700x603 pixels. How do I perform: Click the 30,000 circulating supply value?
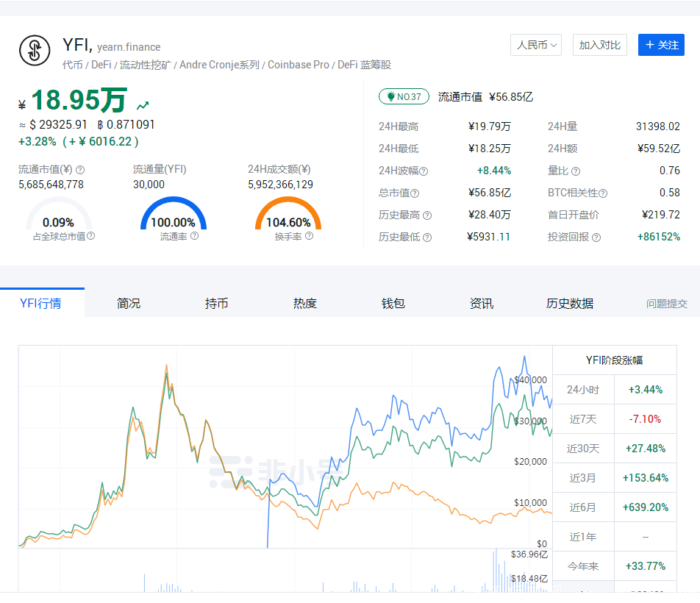click(x=149, y=185)
